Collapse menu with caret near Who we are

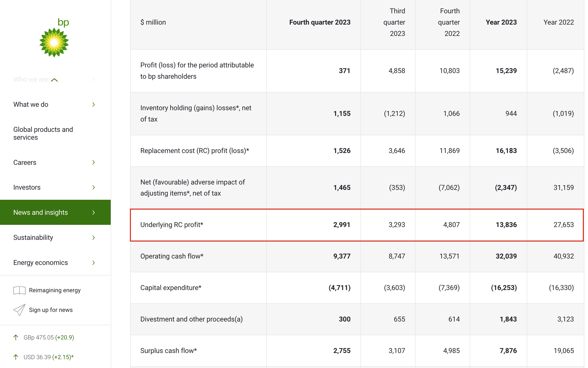click(54, 80)
